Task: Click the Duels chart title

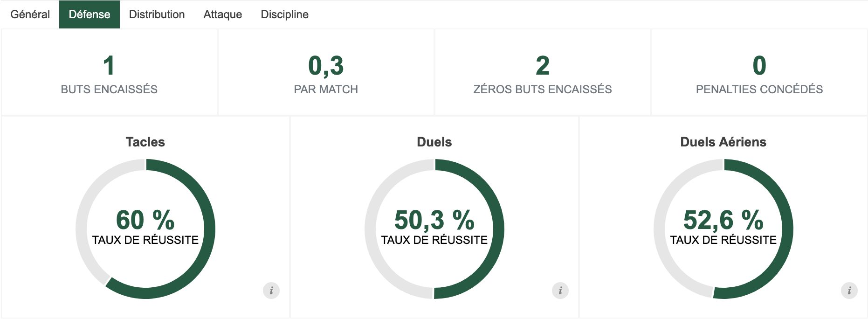Action: pos(434,142)
